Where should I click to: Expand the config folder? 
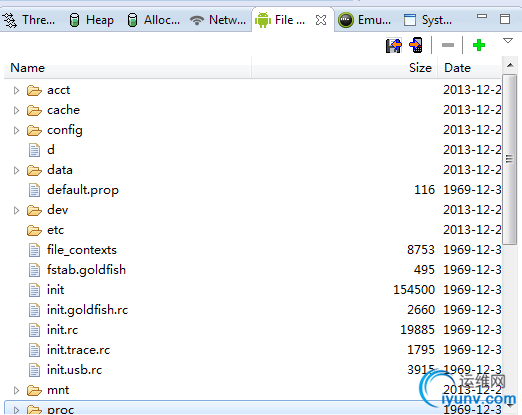point(16,130)
